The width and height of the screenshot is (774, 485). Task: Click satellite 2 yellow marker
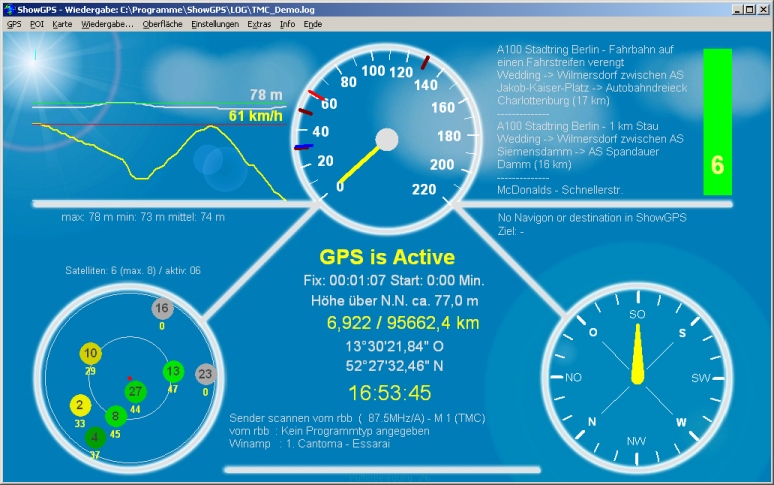pyautogui.click(x=80, y=406)
